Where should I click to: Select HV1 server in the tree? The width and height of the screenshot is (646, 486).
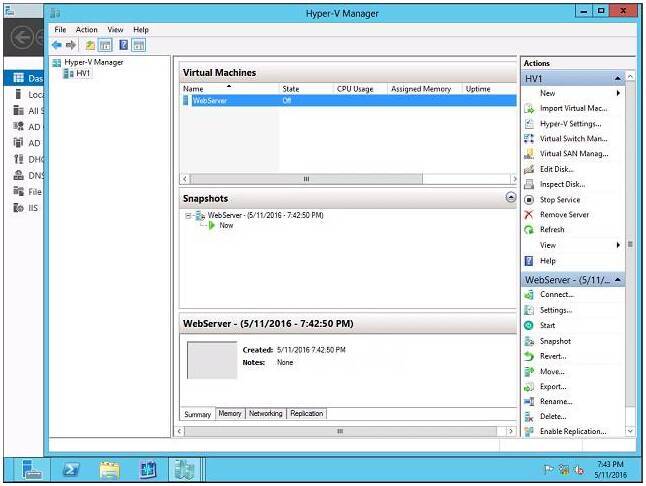tap(83, 73)
